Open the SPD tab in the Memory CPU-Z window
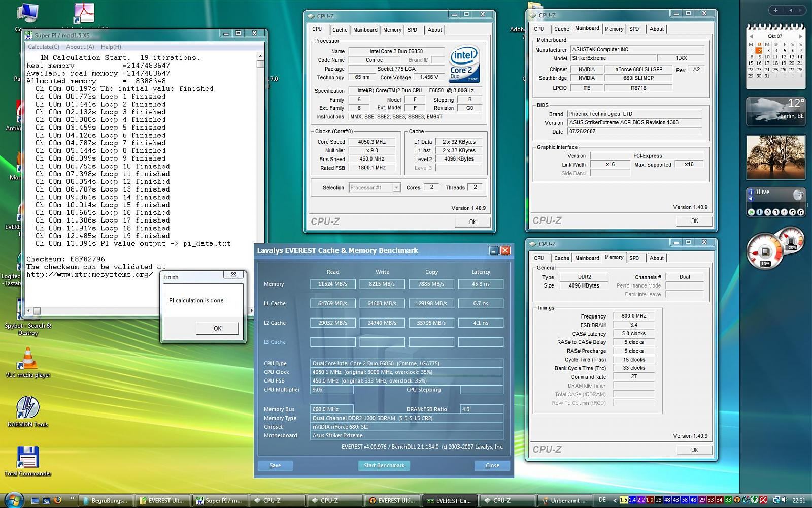Viewport: 812px width, 508px height. (634, 258)
